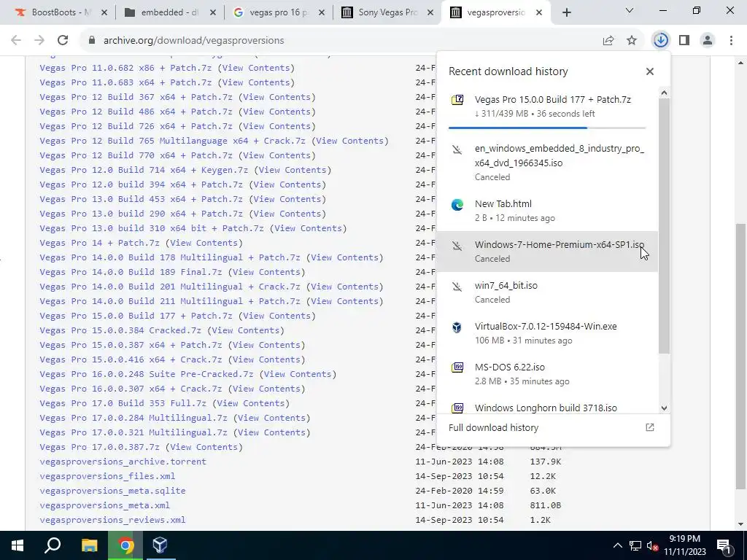The height and width of the screenshot is (560, 747).
Task: Close the BoostBoots tab
Action: point(105,12)
